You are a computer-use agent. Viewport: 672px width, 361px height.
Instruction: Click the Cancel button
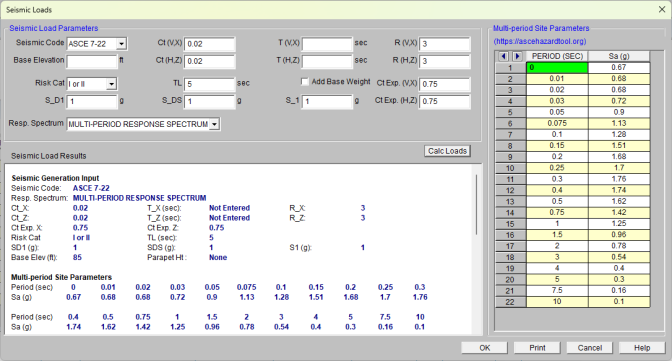(x=590, y=348)
